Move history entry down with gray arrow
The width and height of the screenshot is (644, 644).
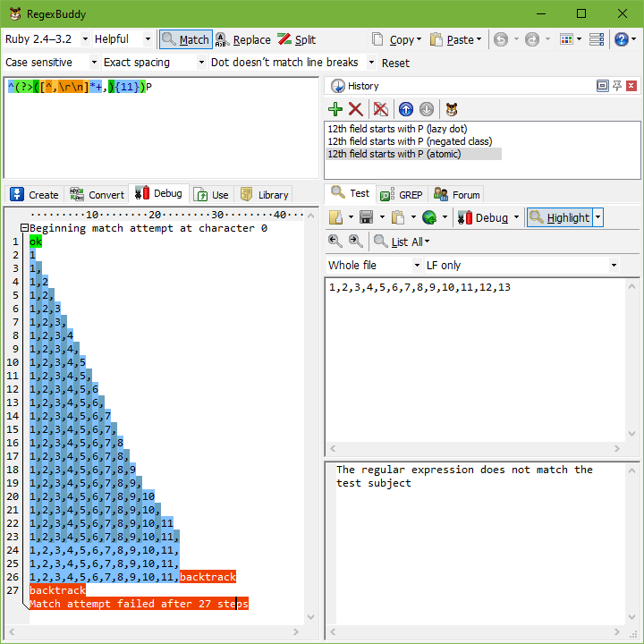pyautogui.click(x=427, y=109)
